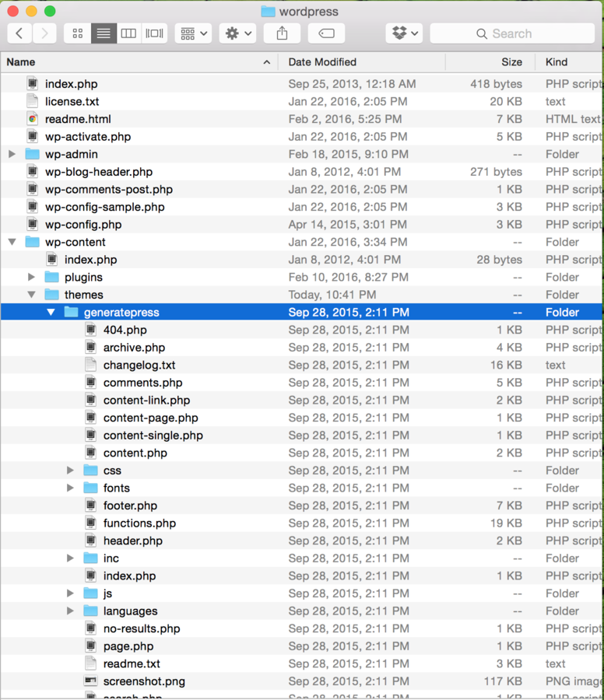Go back to the previous folder
Image resolution: width=604 pixels, height=700 pixels.
tap(19, 33)
